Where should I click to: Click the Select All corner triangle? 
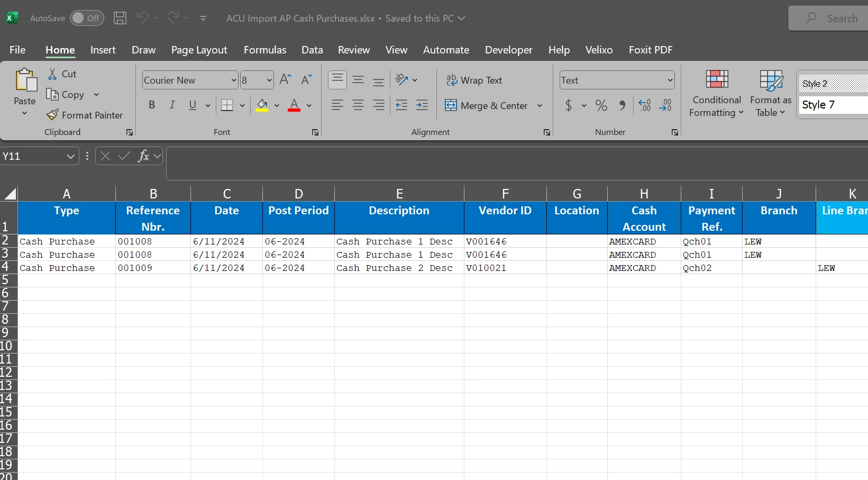9,193
